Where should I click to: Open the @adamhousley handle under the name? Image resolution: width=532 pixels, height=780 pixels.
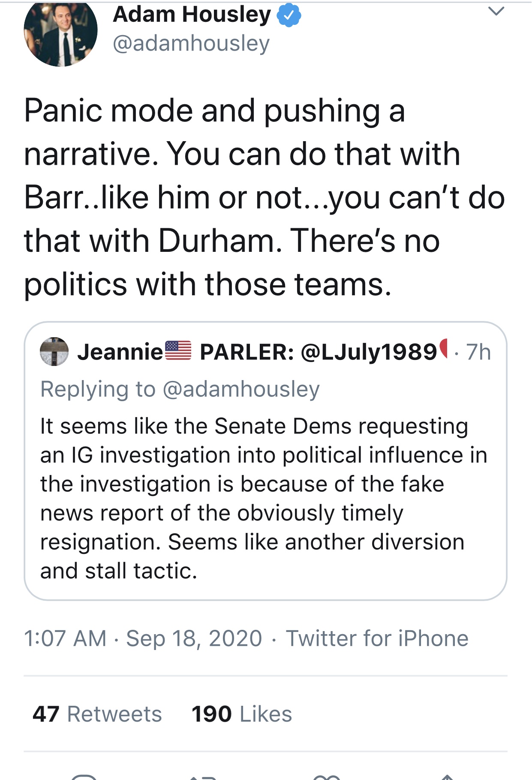point(191,43)
